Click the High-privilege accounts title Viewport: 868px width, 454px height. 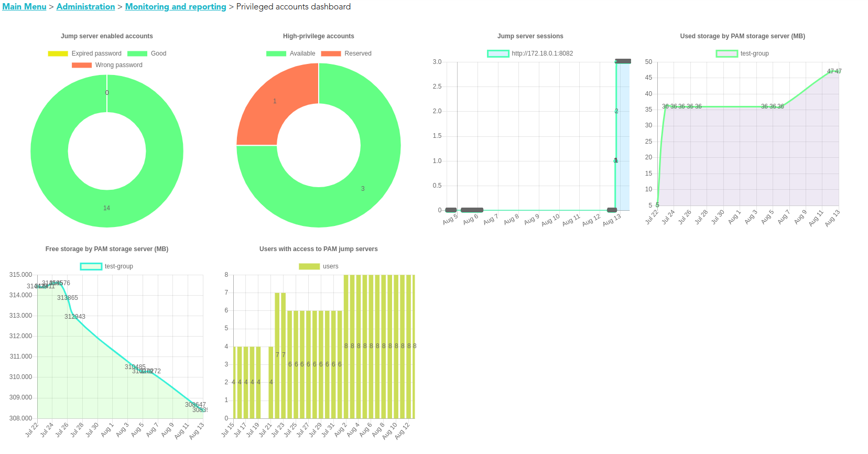pyautogui.click(x=319, y=36)
